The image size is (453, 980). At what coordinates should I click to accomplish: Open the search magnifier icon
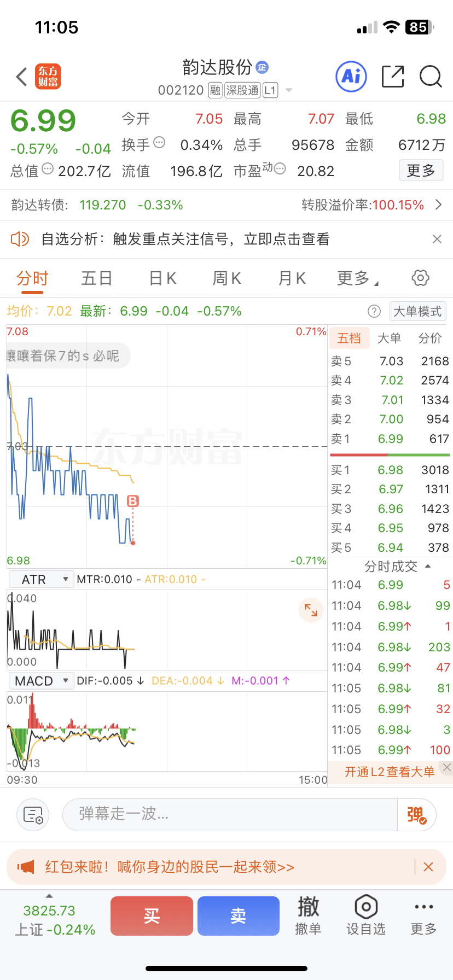click(431, 77)
